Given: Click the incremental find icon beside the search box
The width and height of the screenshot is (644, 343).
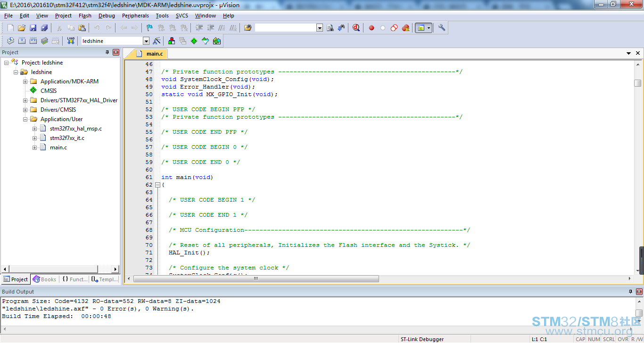Looking at the screenshot, I should pyautogui.click(x=341, y=28).
